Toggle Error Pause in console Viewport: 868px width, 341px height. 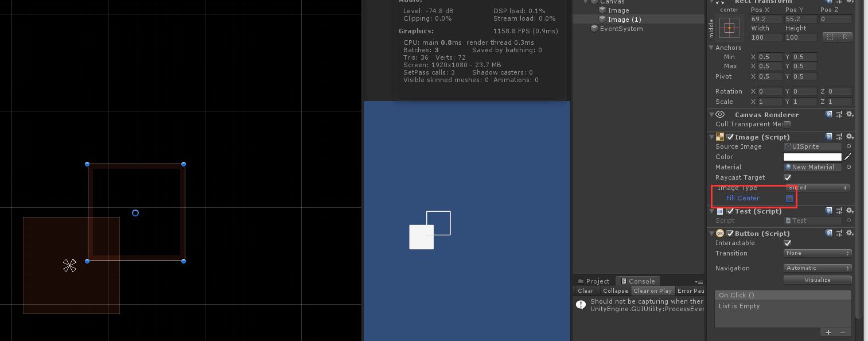pyautogui.click(x=690, y=291)
